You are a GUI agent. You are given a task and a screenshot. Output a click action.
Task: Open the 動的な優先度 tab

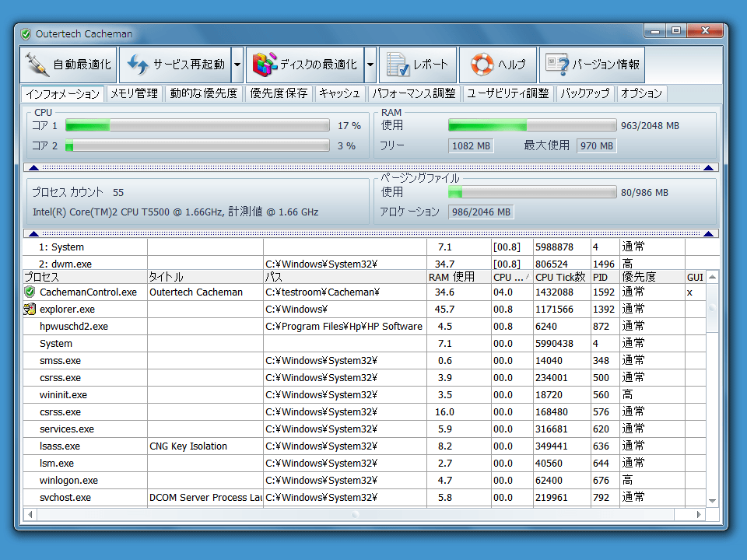click(x=203, y=93)
